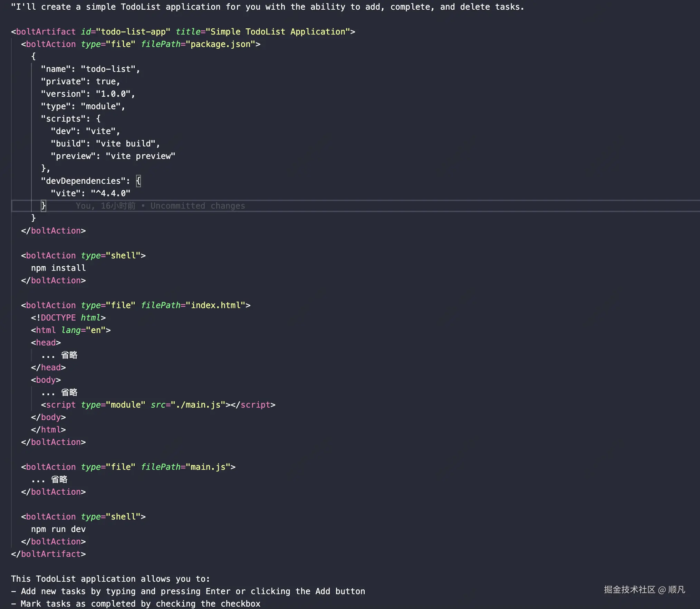Click the npm run dev command
This screenshot has width=700, height=609.
58,529
